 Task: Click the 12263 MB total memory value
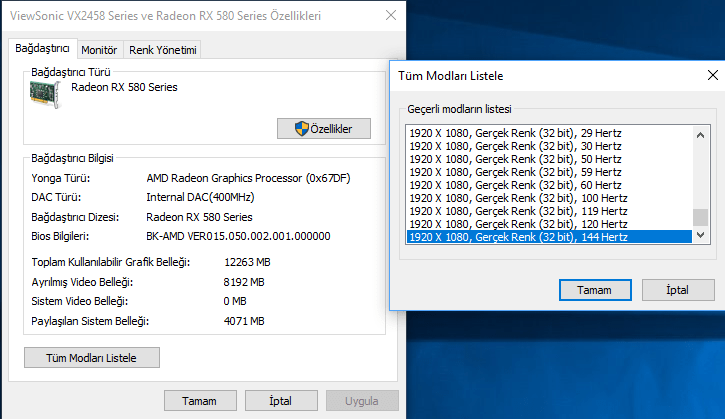click(x=247, y=262)
